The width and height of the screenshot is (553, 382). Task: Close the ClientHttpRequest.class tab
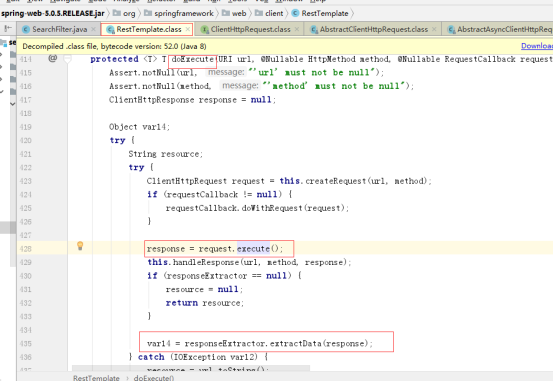[x=297, y=29]
